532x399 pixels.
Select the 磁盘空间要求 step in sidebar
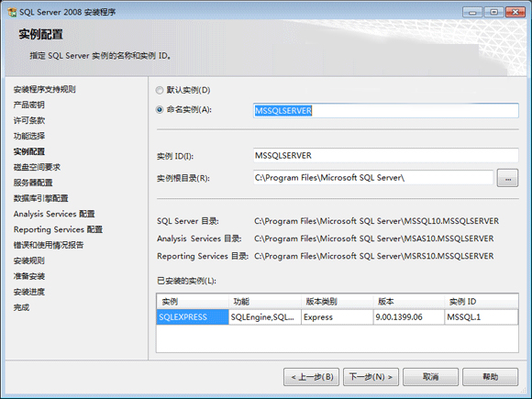[x=37, y=167]
